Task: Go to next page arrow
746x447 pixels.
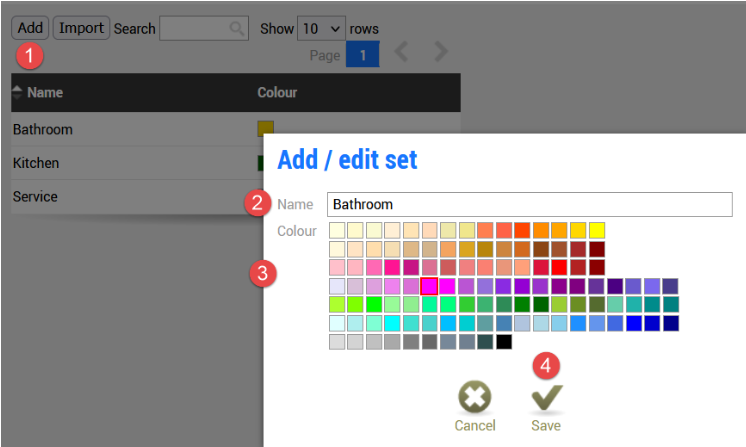Action: click(x=440, y=53)
